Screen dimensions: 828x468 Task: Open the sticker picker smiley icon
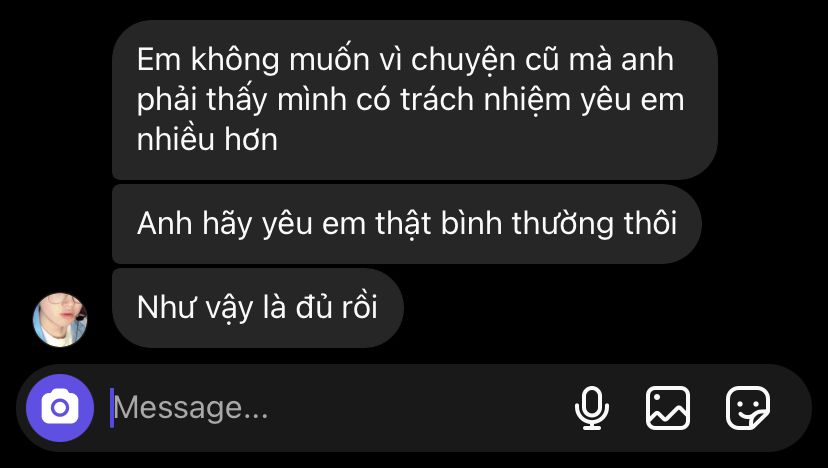point(748,408)
